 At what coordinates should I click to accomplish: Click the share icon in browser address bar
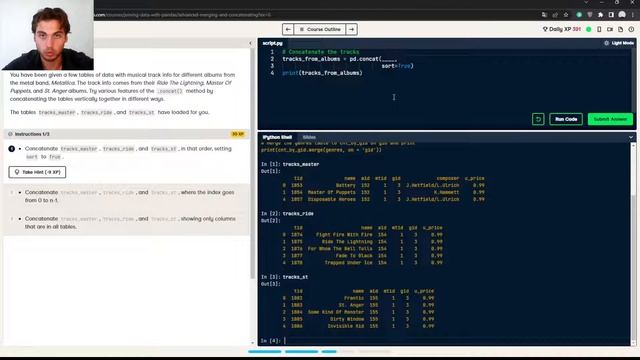(x=555, y=15)
